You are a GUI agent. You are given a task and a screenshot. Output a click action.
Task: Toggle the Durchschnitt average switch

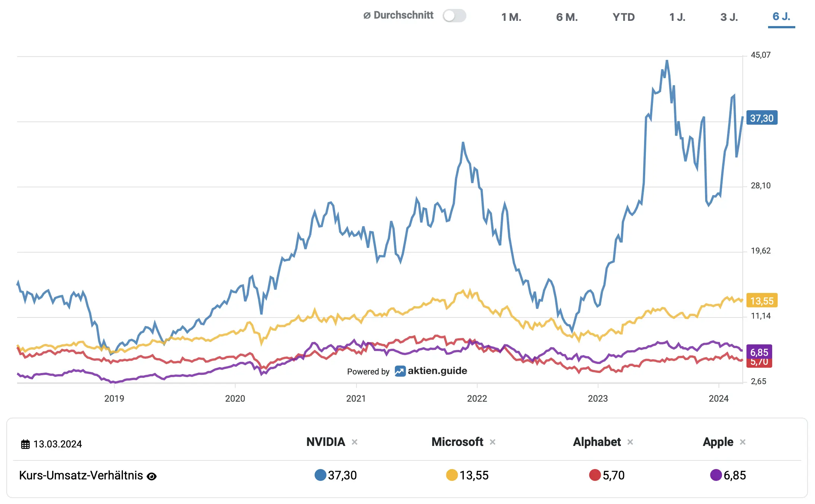[454, 16]
